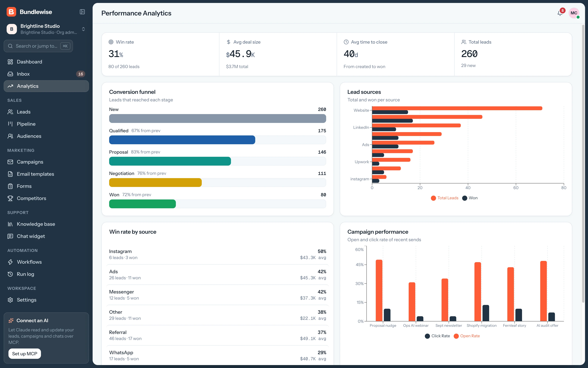Screen dimensions: 588x368
Task: Click the Bundlewise logo icon
Action: (x=11, y=12)
